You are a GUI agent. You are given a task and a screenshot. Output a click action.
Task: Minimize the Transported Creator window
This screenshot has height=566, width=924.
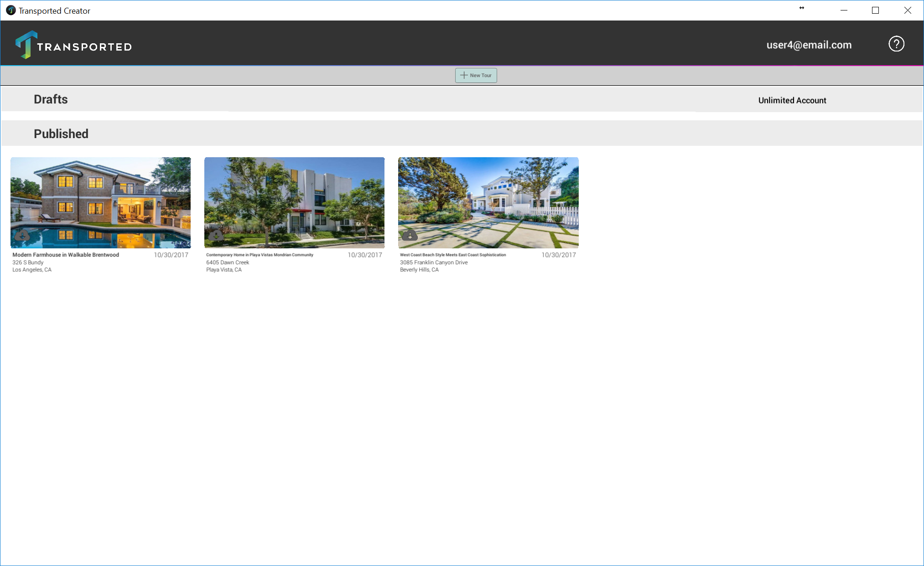click(844, 10)
